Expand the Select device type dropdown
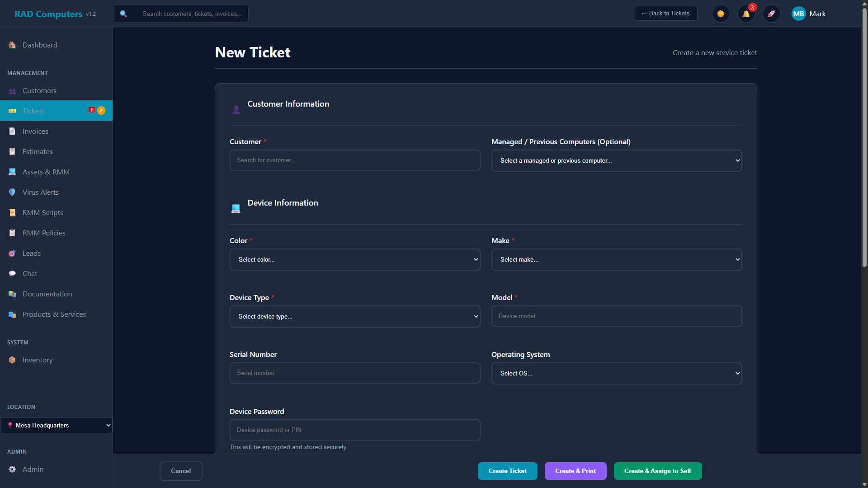Image resolution: width=868 pixels, height=488 pixels. coord(355,316)
